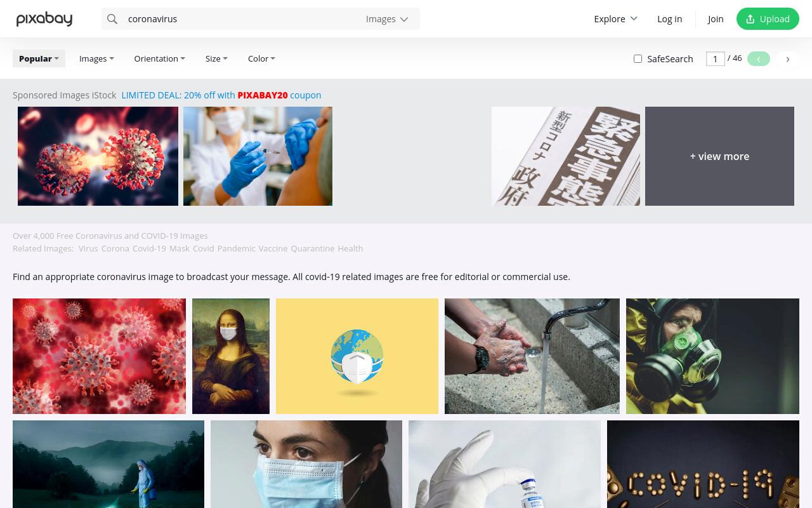The width and height of the screenshot is (812, 508).
Task: Go to next results page arrow
Action: point(788,59)
